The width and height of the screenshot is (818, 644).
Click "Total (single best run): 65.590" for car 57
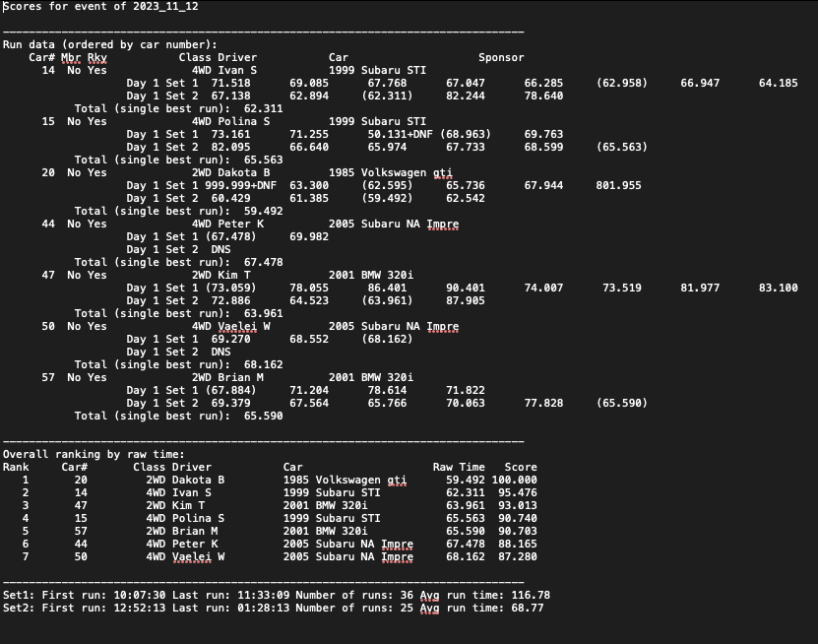pyautogui.click(x=178, y=416)
